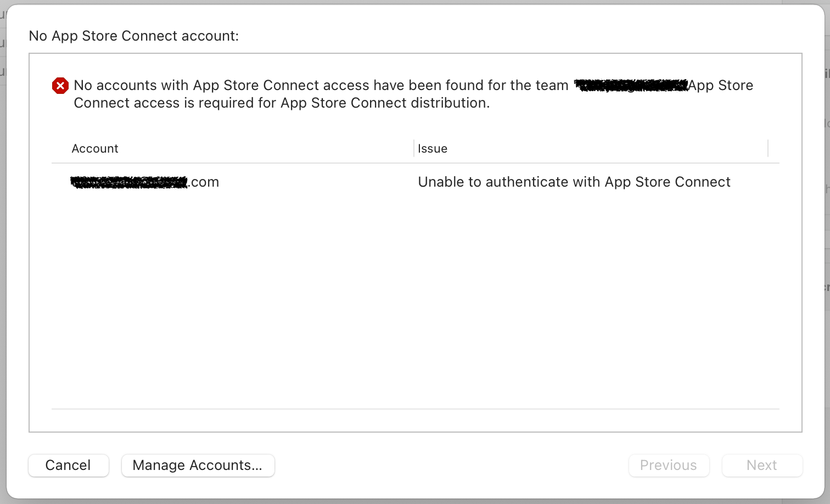Click the Cancel button

click(x=69, y=466)
